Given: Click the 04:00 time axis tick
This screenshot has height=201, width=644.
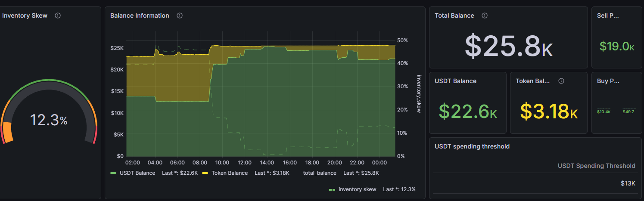Looking at the screenshot, I should (x=155, y=163).
